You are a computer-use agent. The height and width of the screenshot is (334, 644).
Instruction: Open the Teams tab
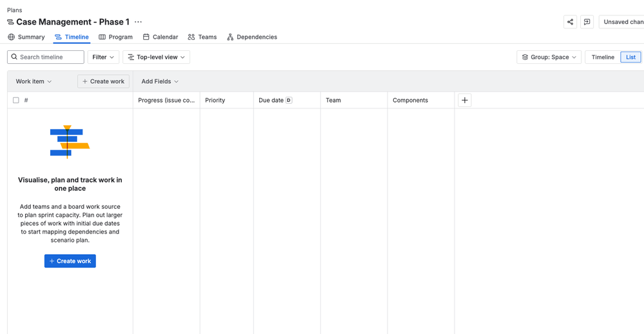tap(202, 37)
